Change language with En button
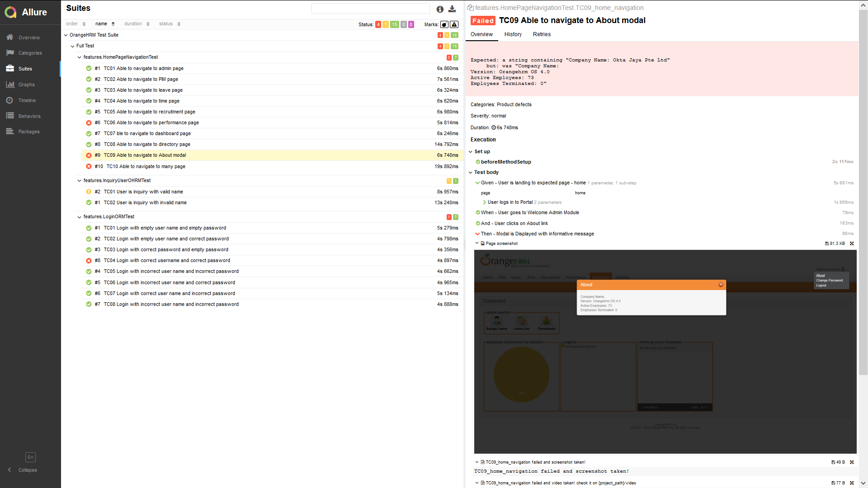This screenshot has height=488, width=868. pos(30,457)
